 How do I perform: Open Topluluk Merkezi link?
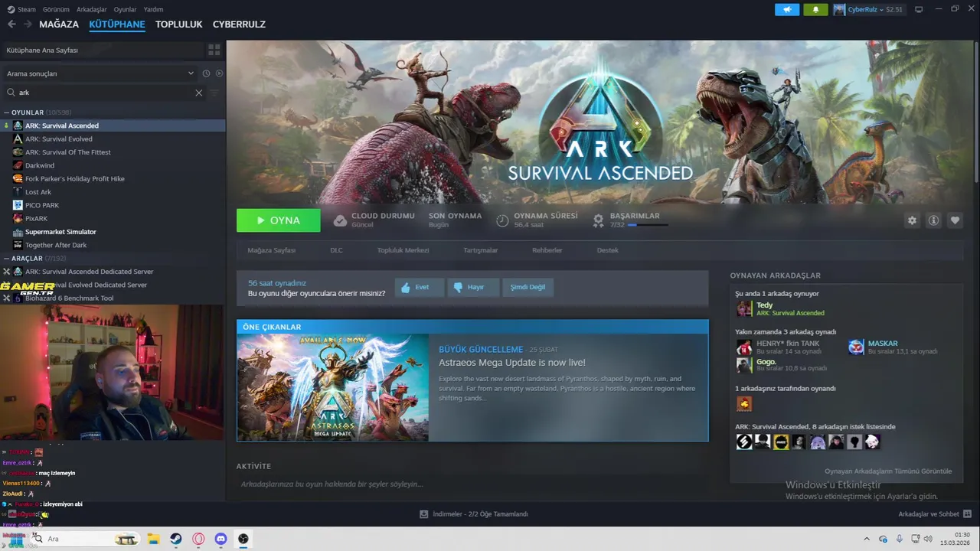click(x=403, y=250)
